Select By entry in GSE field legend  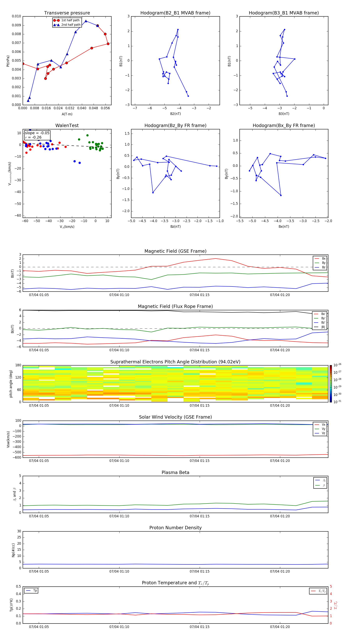(x=320, y=263)
